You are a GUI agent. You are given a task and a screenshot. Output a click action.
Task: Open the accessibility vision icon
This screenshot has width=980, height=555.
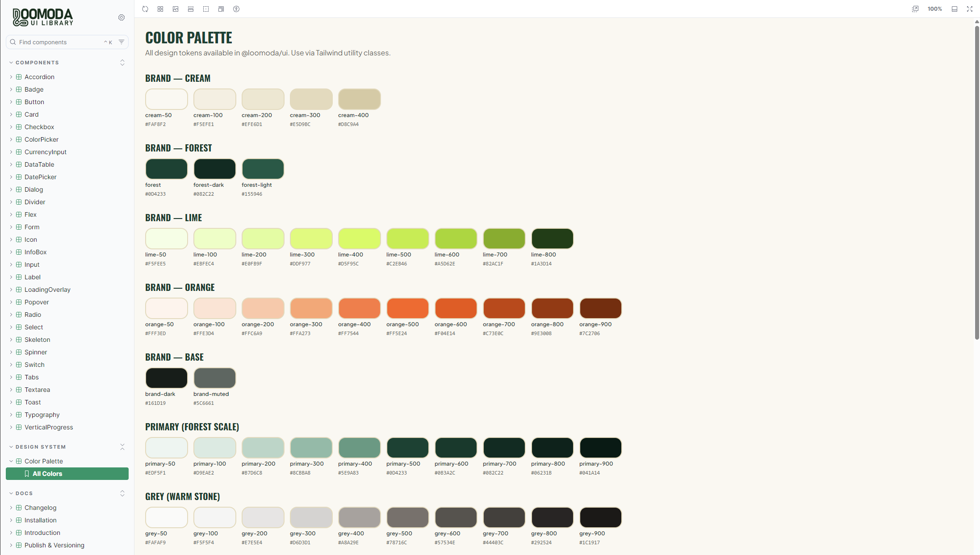[x=236, y=9]
